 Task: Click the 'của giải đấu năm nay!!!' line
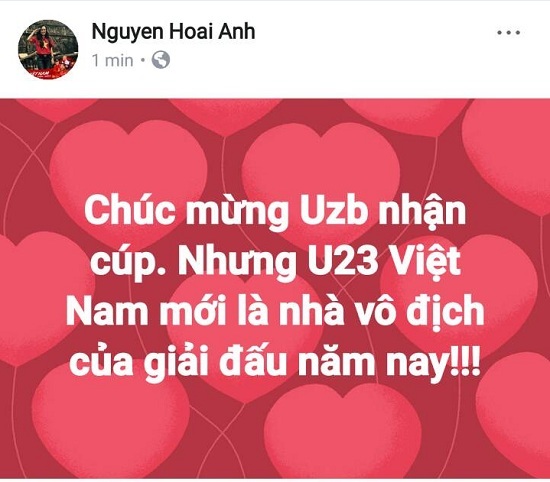click(275, 361)
